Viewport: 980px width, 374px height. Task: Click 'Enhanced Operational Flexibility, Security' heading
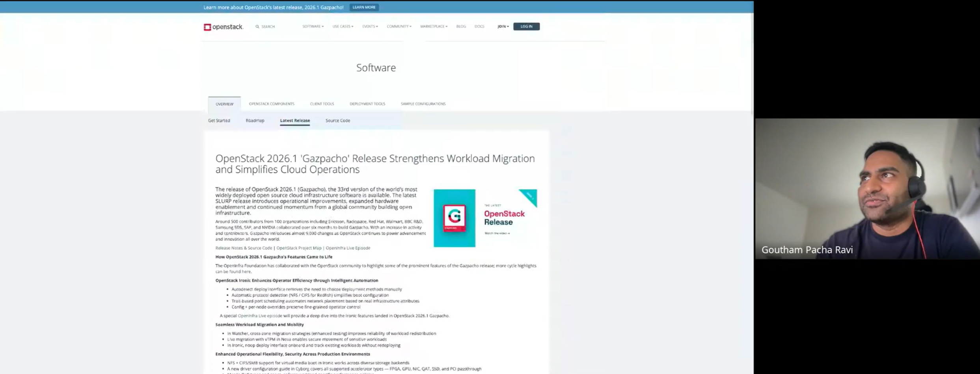(293, 354)
